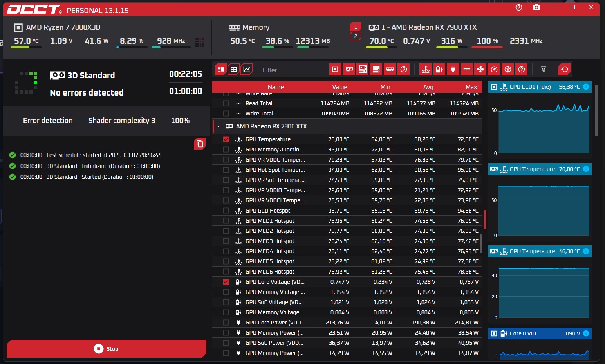Open info for CPU CCD1 (Tdie) graph

pyautogui.click(x=586, y=87)
